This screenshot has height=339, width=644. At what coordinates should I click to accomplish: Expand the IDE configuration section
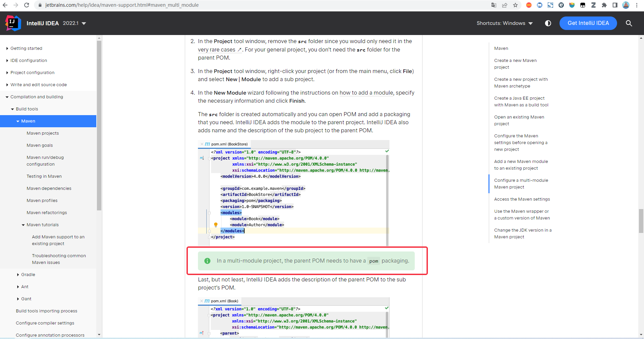(7, 61)
